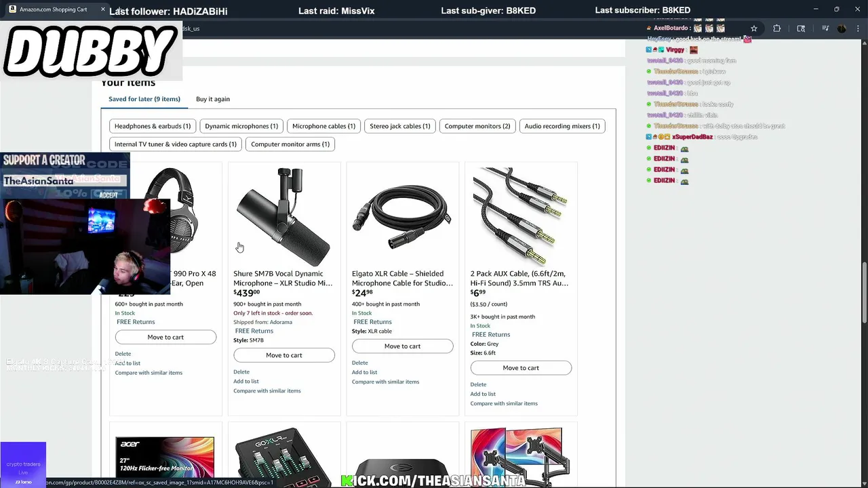The image size is (868, 488).
Task: Close the Amazon.com Shopping Cart tab
Action: (102, 9)
